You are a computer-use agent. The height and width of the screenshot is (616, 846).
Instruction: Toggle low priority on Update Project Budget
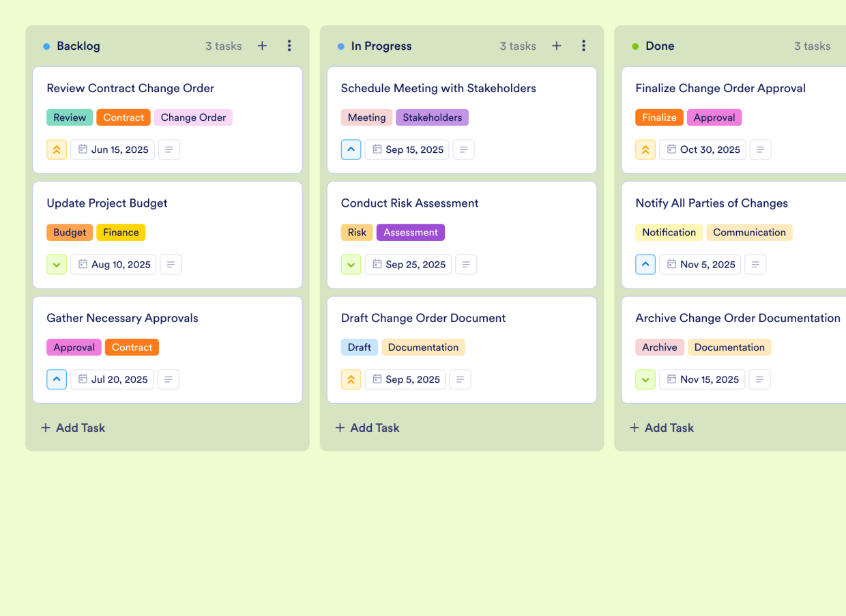tap(57, 264)
